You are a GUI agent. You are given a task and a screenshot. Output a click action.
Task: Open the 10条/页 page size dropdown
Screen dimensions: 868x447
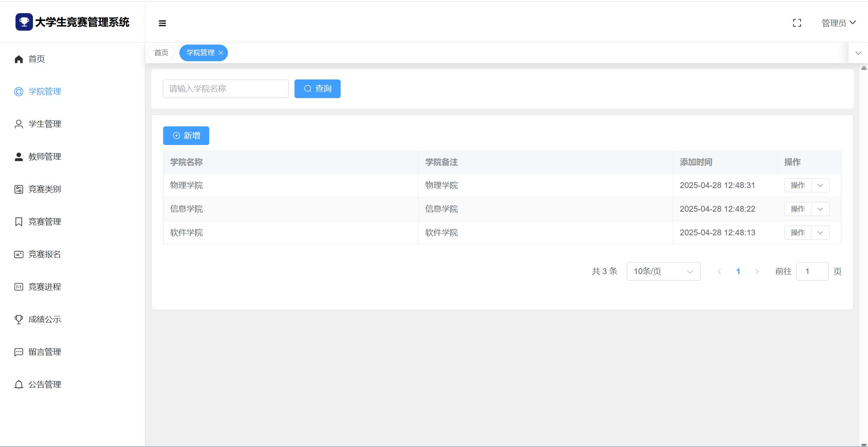tap(663, 271)
